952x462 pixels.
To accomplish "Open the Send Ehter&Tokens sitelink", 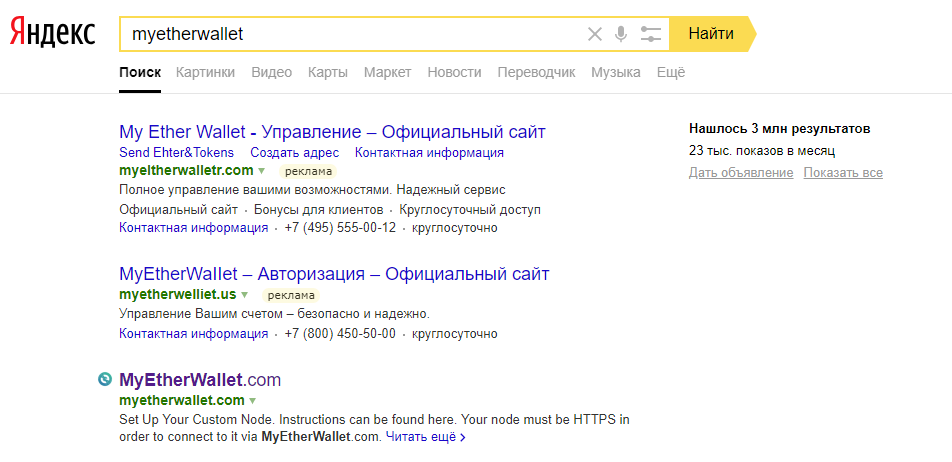I will (x=177, y=152).
